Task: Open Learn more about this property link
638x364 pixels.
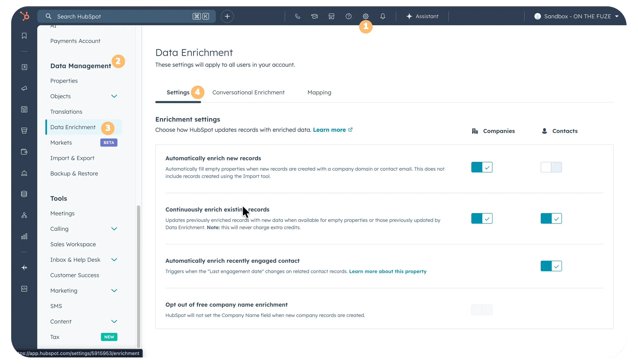Action: (388, 271)
